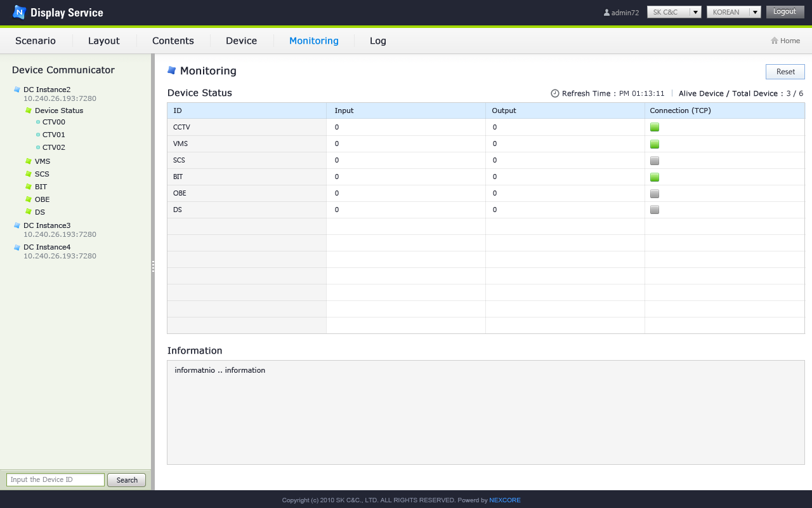
Task: Select CTV01 in the device tree
Action: click(54, 135)
